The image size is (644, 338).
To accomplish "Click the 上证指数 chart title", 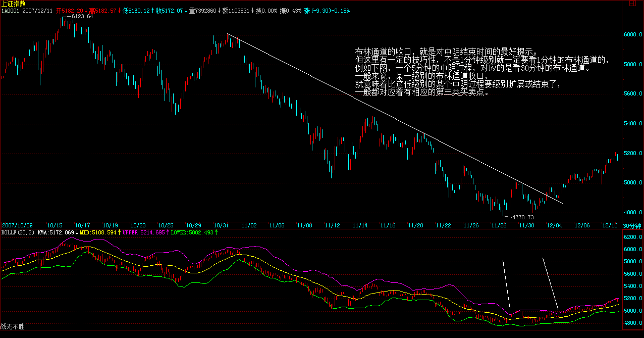I will pos(13,4).
